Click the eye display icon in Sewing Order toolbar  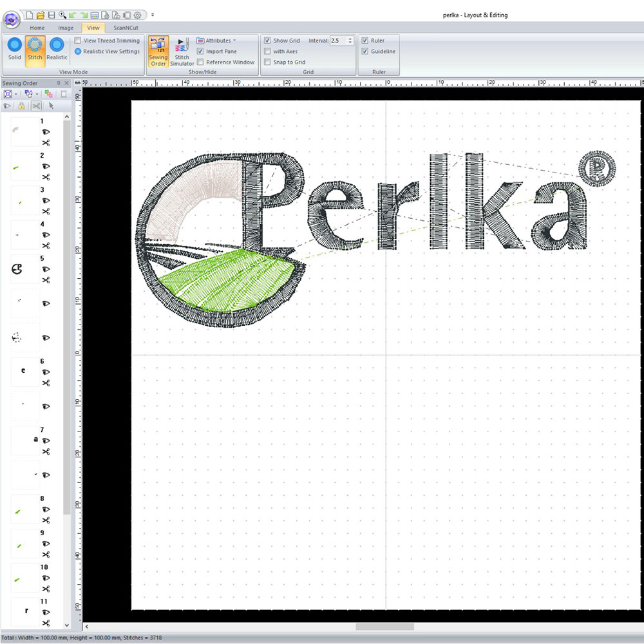7,106
